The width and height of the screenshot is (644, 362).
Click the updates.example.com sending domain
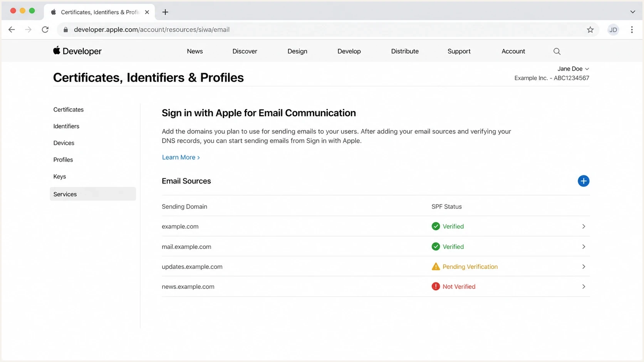(x=192, y=267)
